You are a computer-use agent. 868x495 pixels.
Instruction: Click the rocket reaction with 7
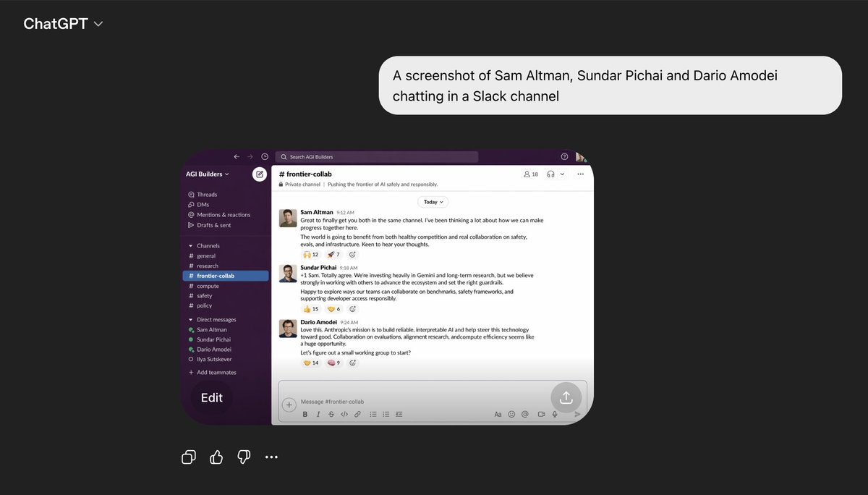[x=333, y=255]
